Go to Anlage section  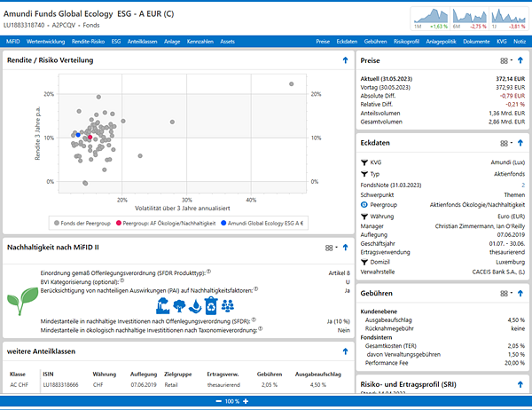pos(172,42)
